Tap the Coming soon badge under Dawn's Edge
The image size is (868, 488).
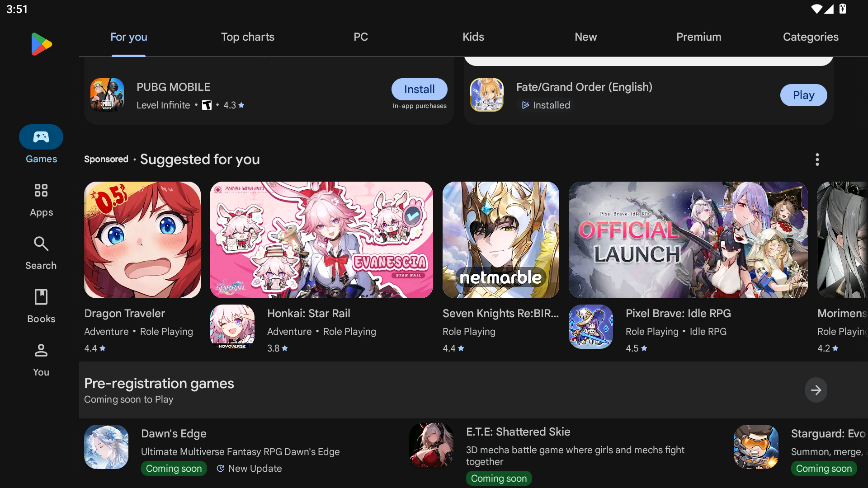point(174,469)
